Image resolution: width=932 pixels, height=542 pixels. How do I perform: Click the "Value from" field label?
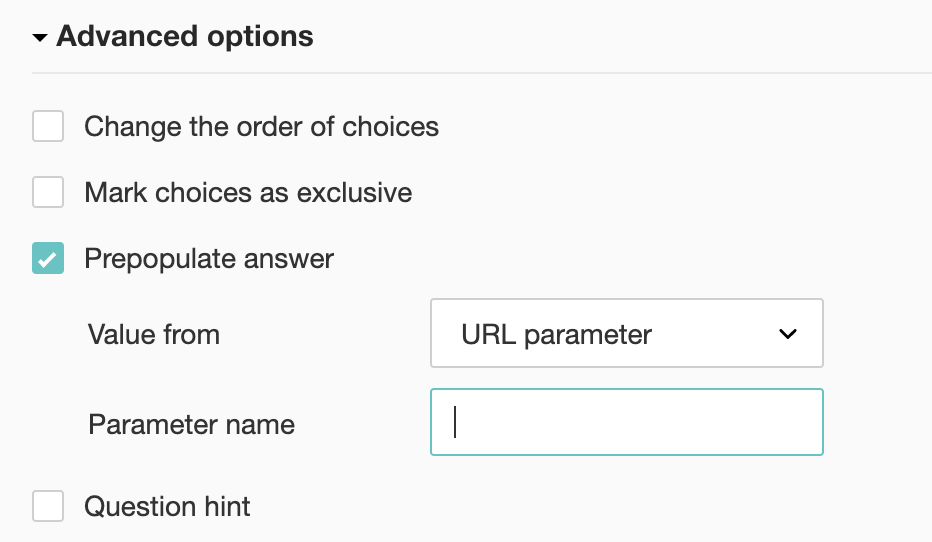click(x=154, y=334)
